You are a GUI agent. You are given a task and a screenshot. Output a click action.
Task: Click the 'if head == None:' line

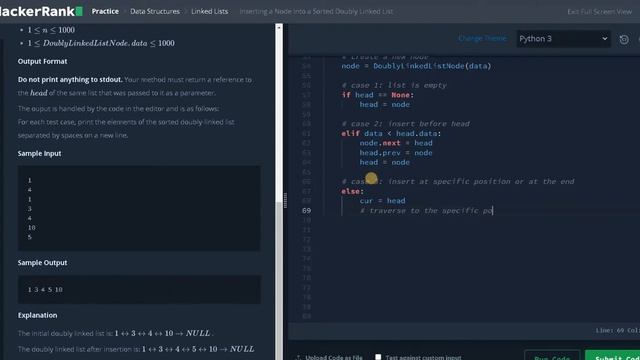tap(378, 95)
